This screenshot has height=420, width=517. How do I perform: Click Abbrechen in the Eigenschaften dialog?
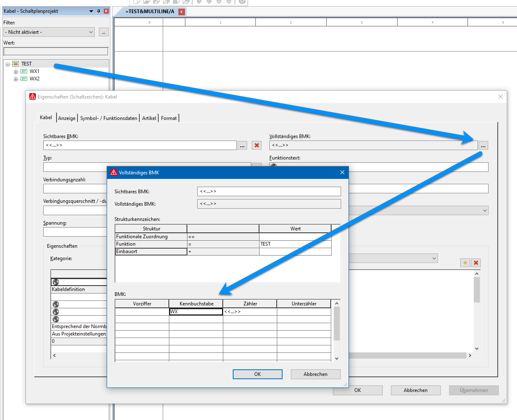tap(416, 390)
